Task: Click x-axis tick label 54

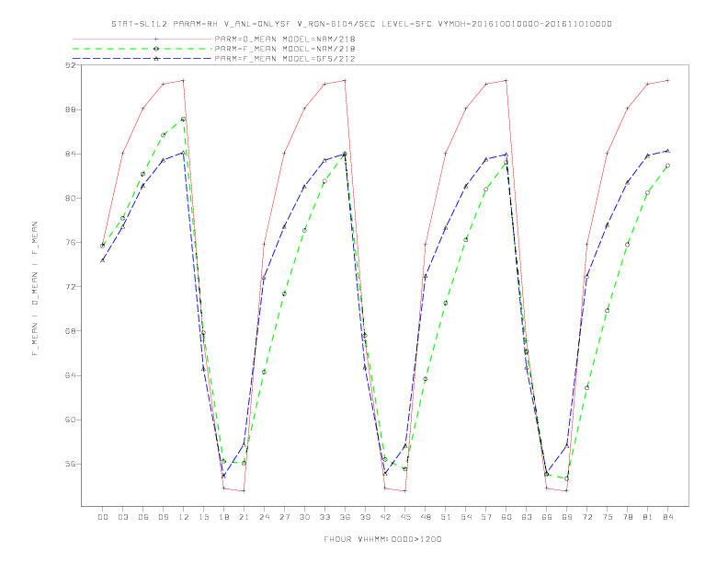Action: pyautogui.click(x=466, y=517)
